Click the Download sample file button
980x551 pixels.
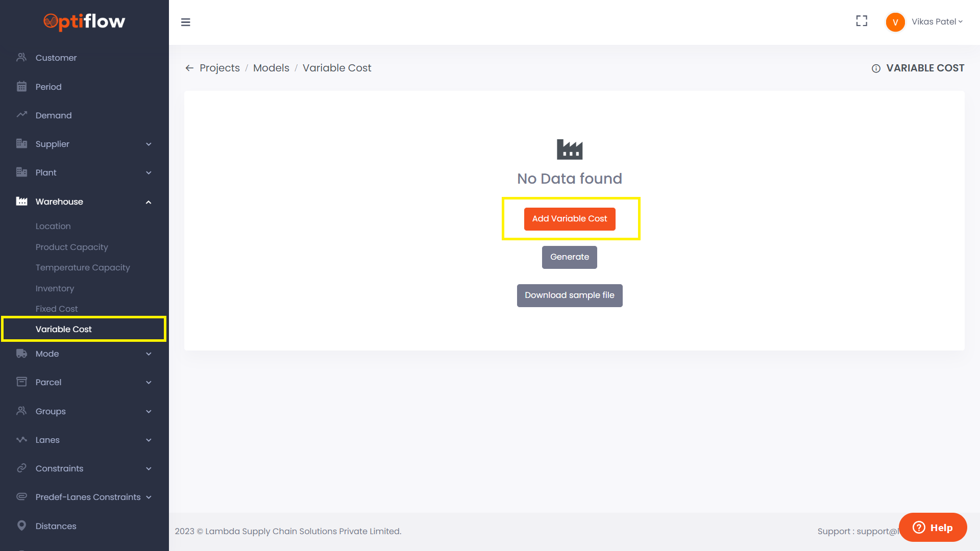point(570,295)
